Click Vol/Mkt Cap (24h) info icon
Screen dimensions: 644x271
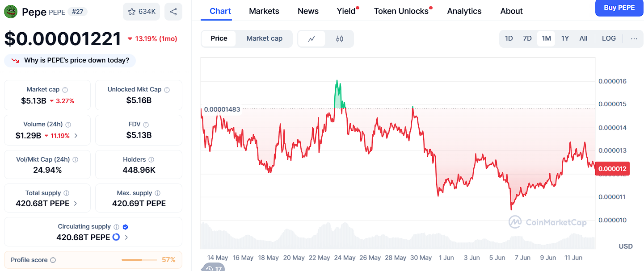tap(76, 160)
